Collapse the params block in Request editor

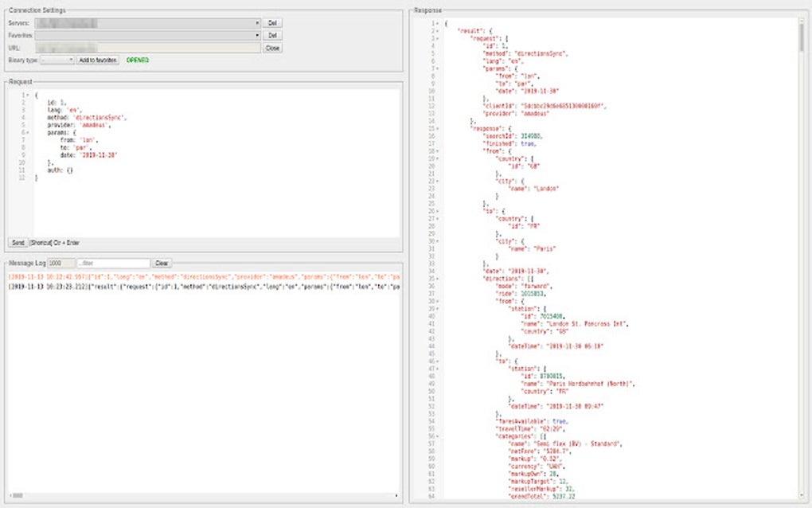[x=27, y=132]
